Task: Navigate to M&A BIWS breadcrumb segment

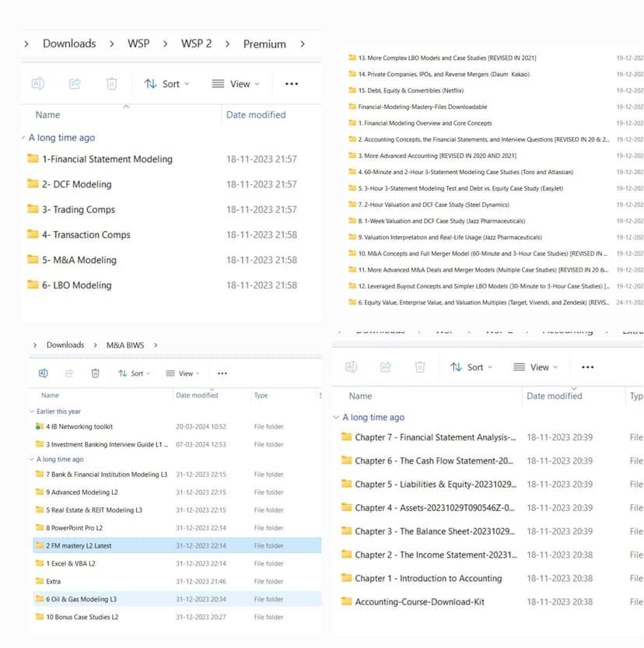Action: tap(124, 345)
